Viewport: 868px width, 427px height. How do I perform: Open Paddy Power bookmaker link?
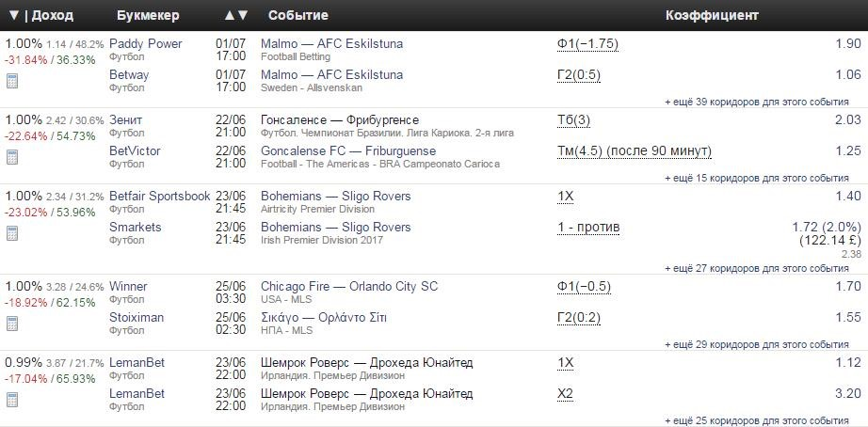pos(146,43)
